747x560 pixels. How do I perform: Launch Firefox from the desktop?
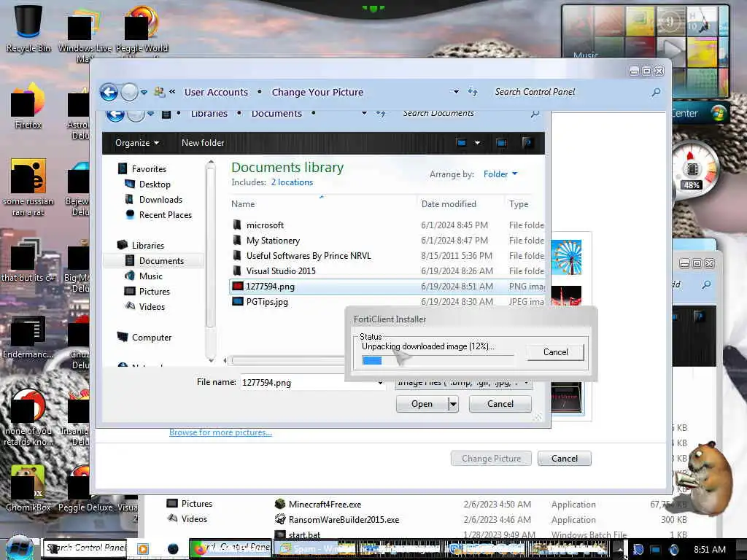tap(28, 105)
